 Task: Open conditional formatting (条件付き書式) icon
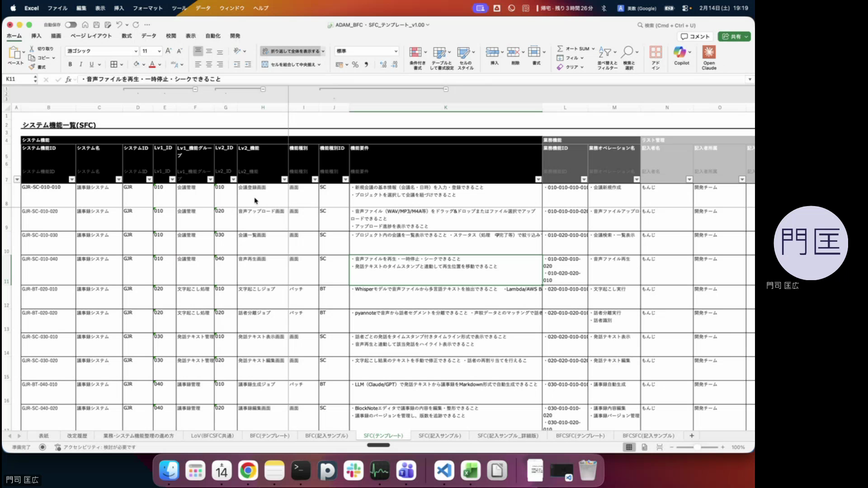[x=415, y=53]
